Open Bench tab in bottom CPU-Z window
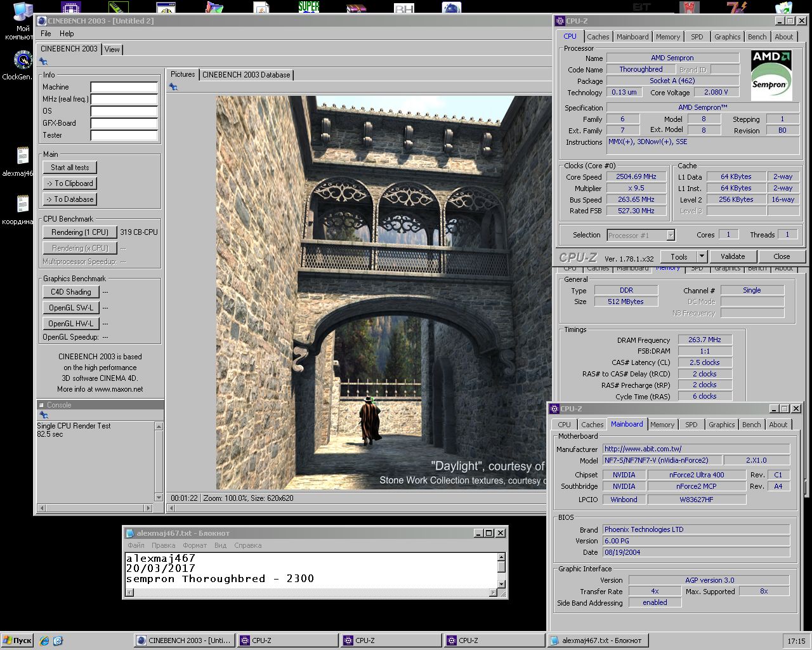This screenshot has width=812, height=650. [x=751, y=425]
